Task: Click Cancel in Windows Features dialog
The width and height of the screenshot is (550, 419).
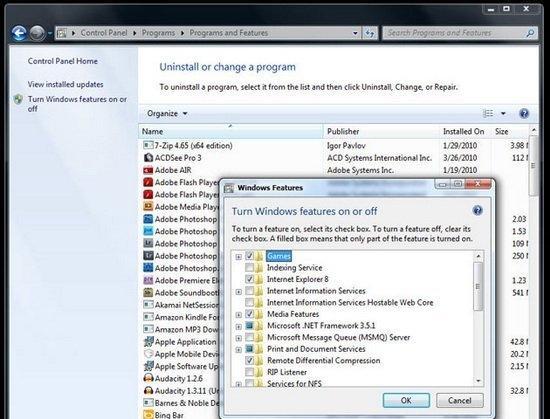Action: click(460, 400)
